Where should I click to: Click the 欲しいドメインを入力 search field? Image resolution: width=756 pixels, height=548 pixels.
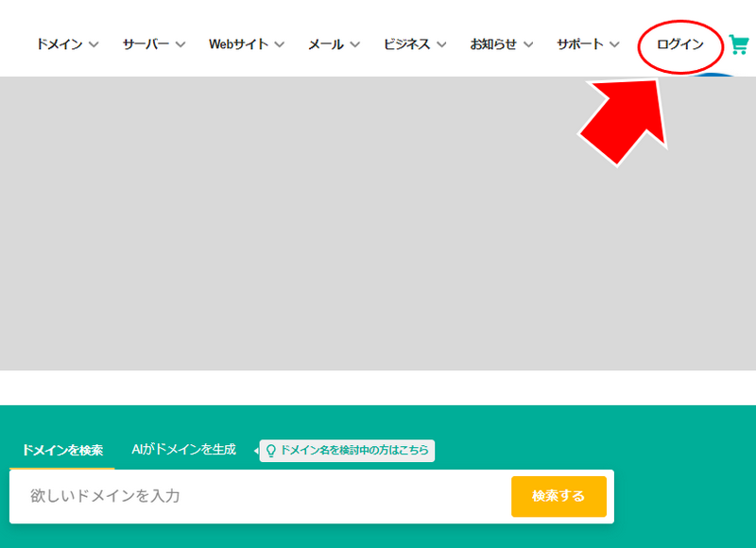[x=261, y=496]
